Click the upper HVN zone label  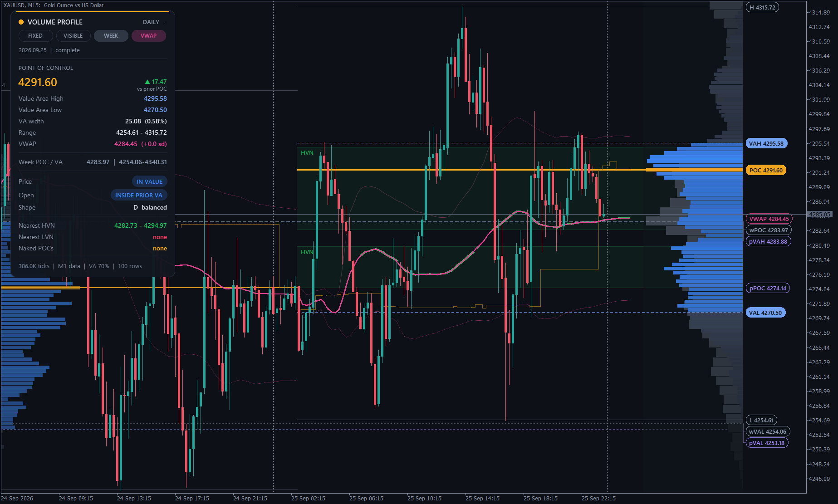click(307, 153)
